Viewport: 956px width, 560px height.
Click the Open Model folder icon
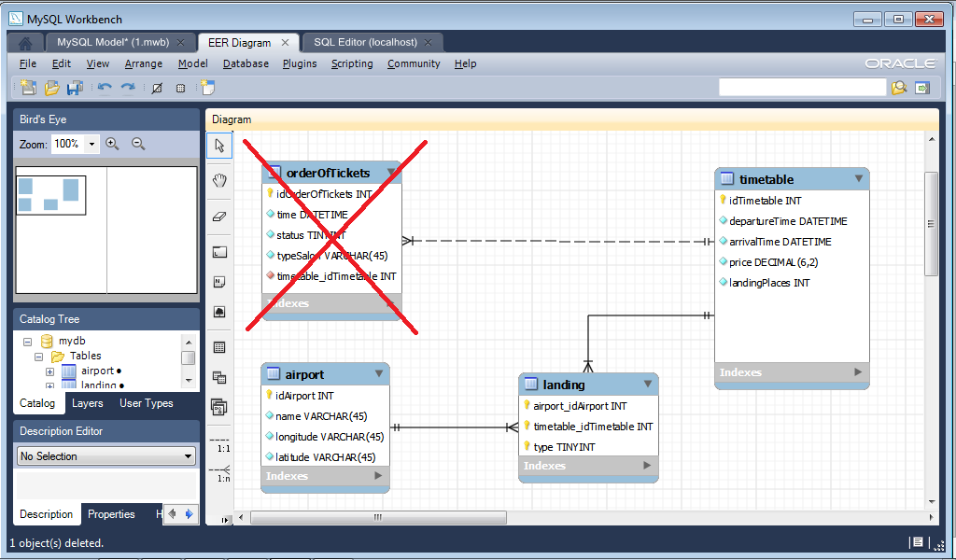[52, 88]
